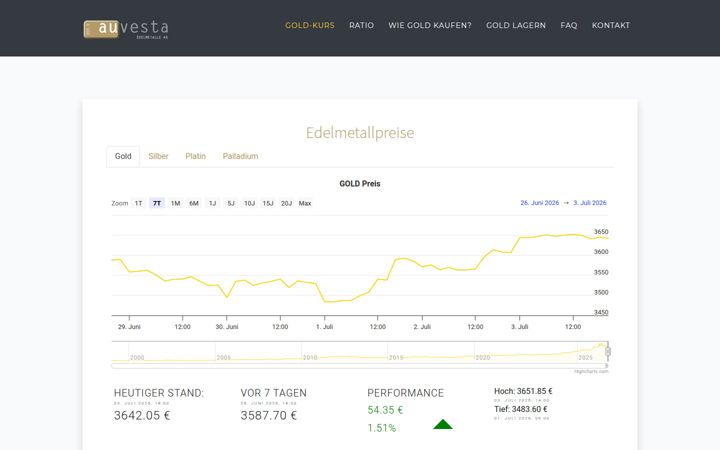Set zoom to 1M

[x=175, y=203]
